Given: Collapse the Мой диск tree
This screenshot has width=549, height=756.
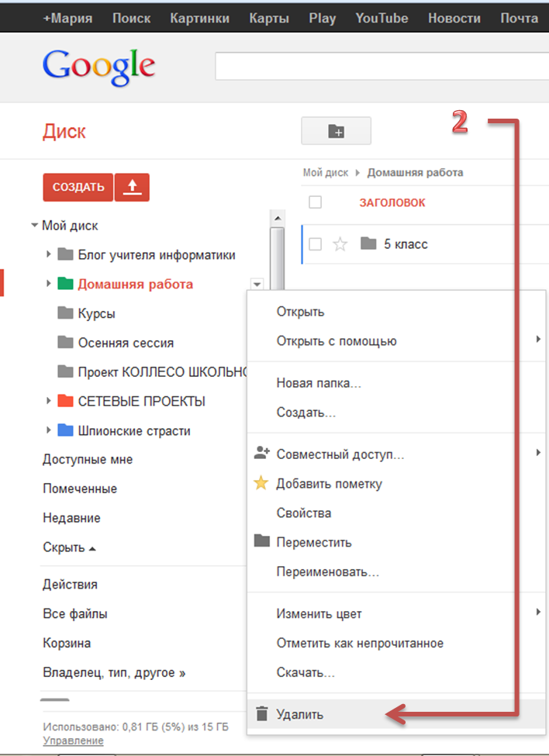Looking at the screenshot, I should click(x=35, y=225).
